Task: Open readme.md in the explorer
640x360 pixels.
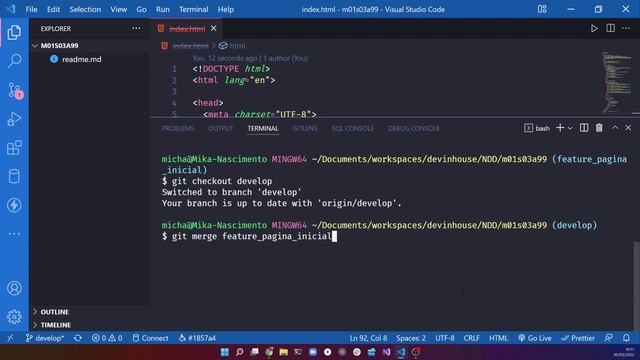Action: (89, 59)
